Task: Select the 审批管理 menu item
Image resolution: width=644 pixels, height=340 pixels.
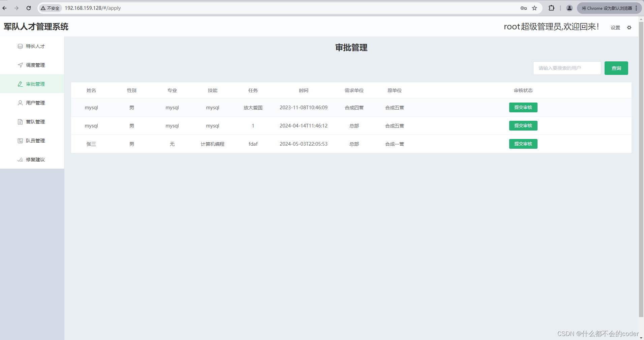Action: pos(32,84)
